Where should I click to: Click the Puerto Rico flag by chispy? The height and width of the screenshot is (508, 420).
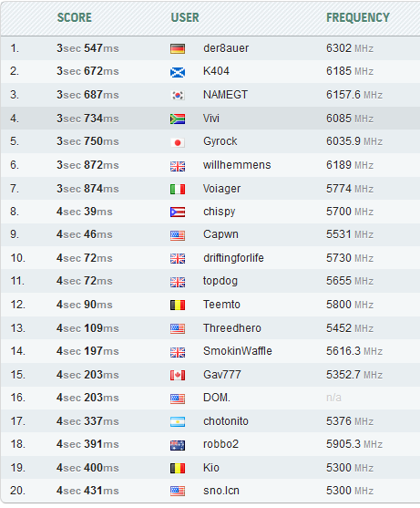[178, 213]
